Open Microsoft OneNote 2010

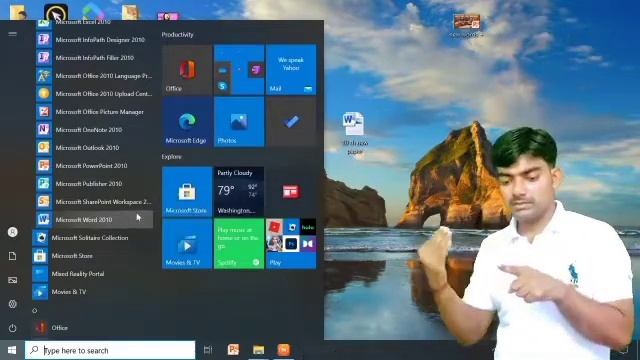pyautogui.click(x=93, y=129)
